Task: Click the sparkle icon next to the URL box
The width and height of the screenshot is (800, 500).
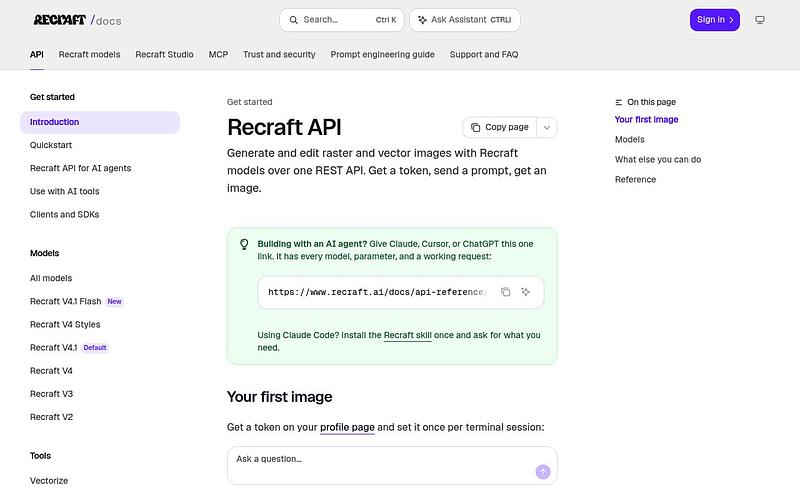Action: [526, 292]
